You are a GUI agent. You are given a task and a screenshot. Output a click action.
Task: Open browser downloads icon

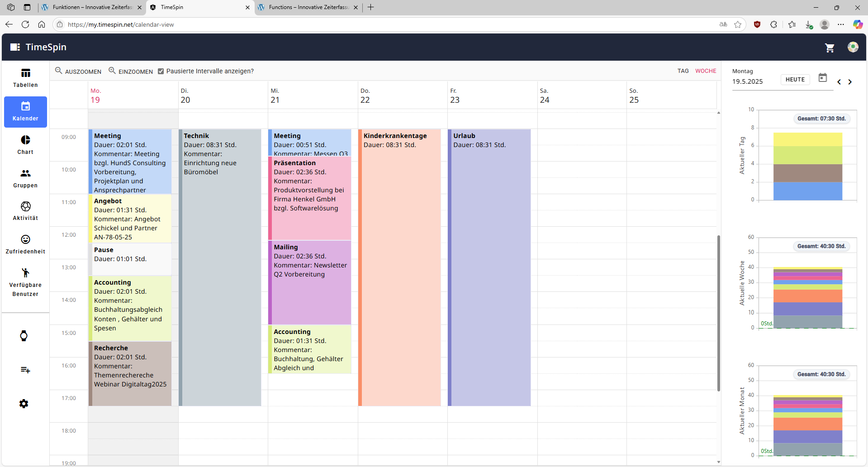(x=809, y=24)
